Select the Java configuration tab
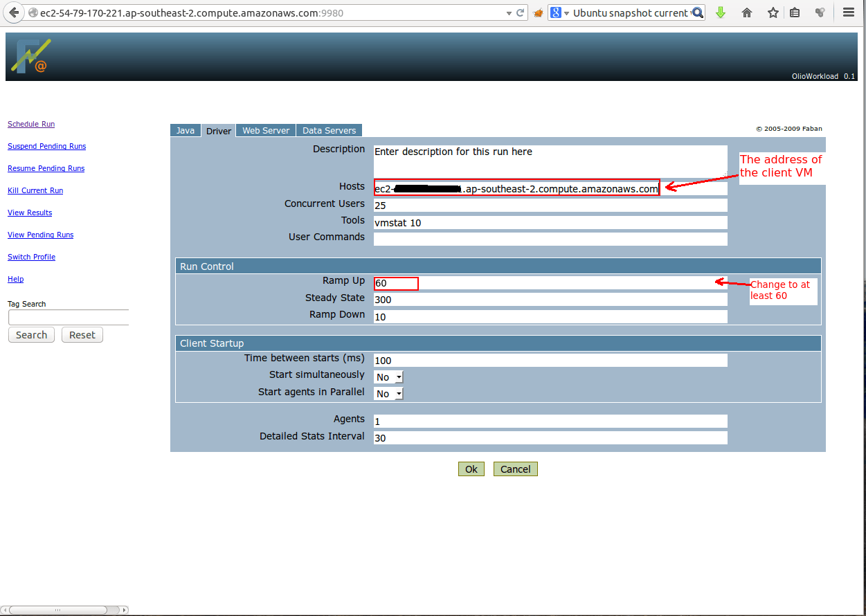This screenshot has width=866, height=616. pyautogui.click(x=185, y=130)
